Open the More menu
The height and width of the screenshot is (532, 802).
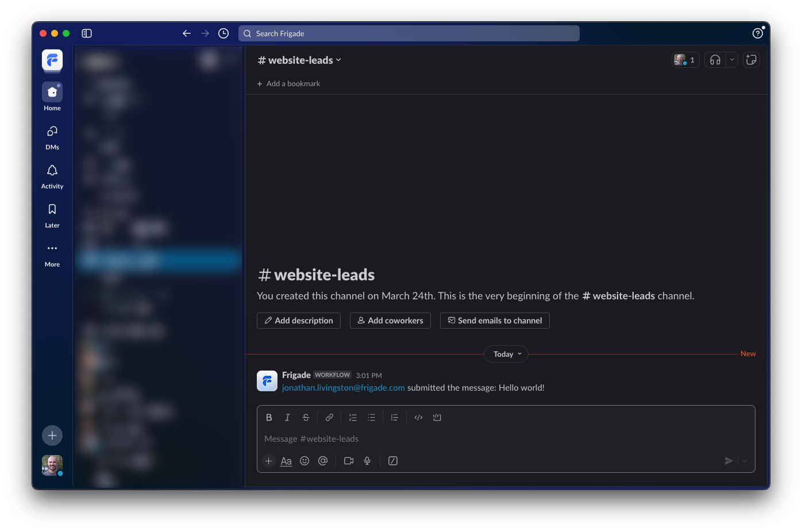point(52,255)
